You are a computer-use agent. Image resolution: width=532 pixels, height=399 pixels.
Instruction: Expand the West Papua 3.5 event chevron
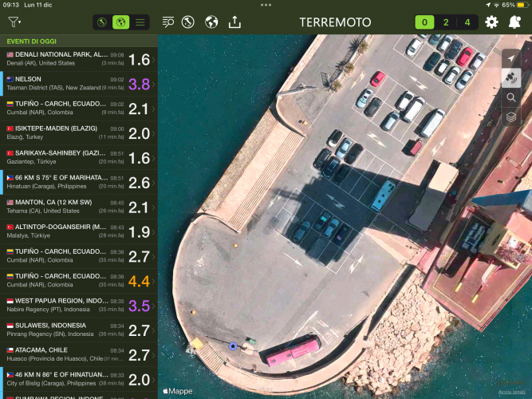[x=153, y=305]
